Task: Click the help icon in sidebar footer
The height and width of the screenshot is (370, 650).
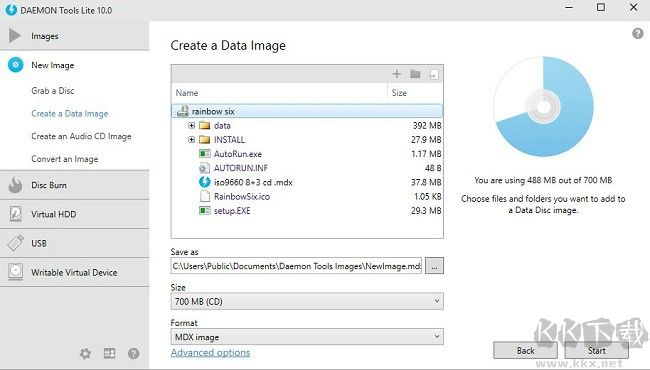Action: tap(133, 353)
